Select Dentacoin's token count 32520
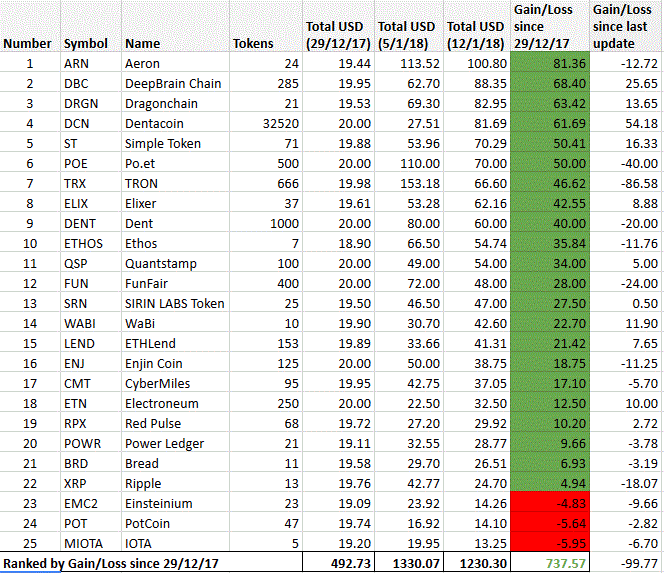 pyautogui.click(x=266, y=123)
